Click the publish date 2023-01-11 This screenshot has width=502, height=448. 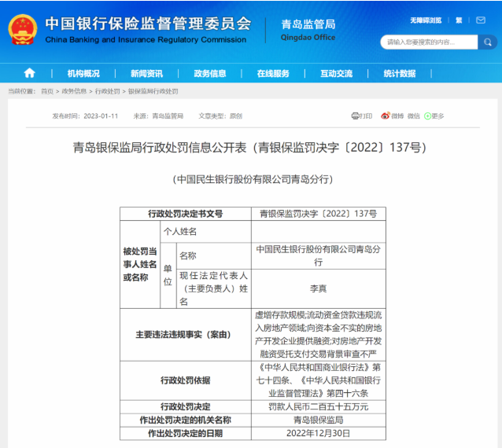[x=101, y=116]
